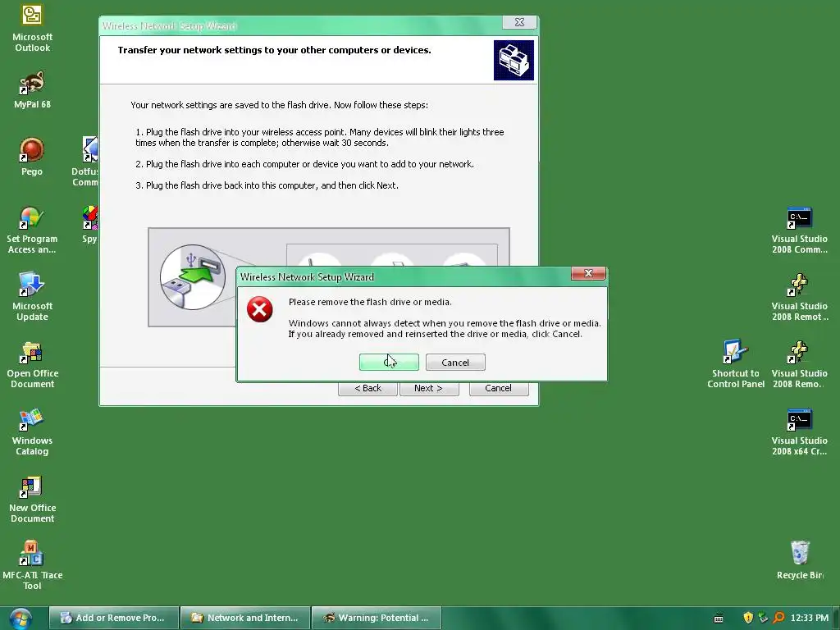Select the Pego desktop icon
840x630 pixels.
32,157
